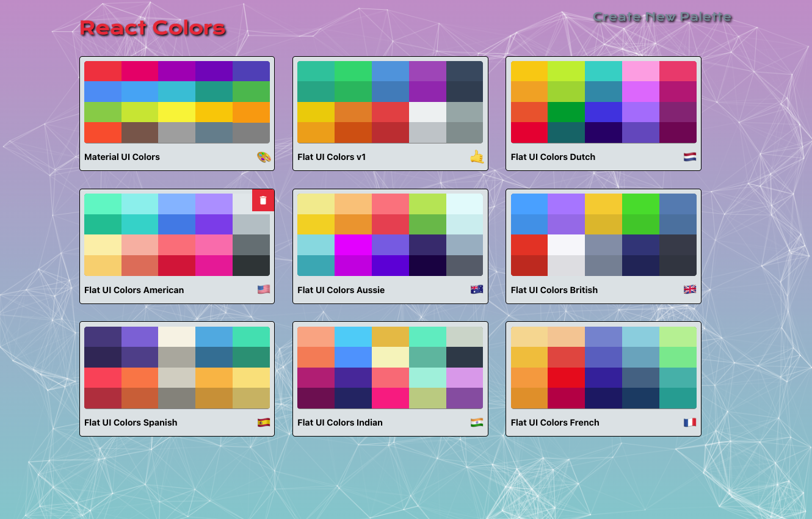
Task: Click the British flag icon
Action: pos(689,289)
